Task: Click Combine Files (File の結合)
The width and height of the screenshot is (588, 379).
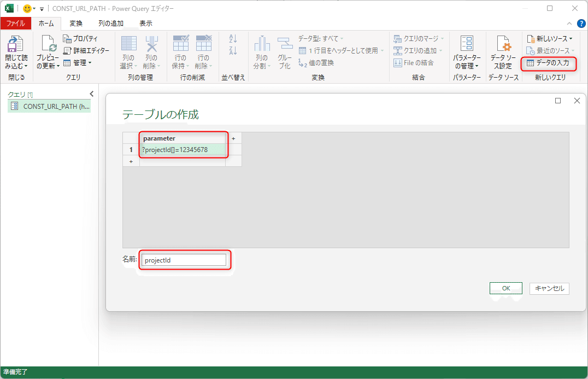Action: [414, 63]
